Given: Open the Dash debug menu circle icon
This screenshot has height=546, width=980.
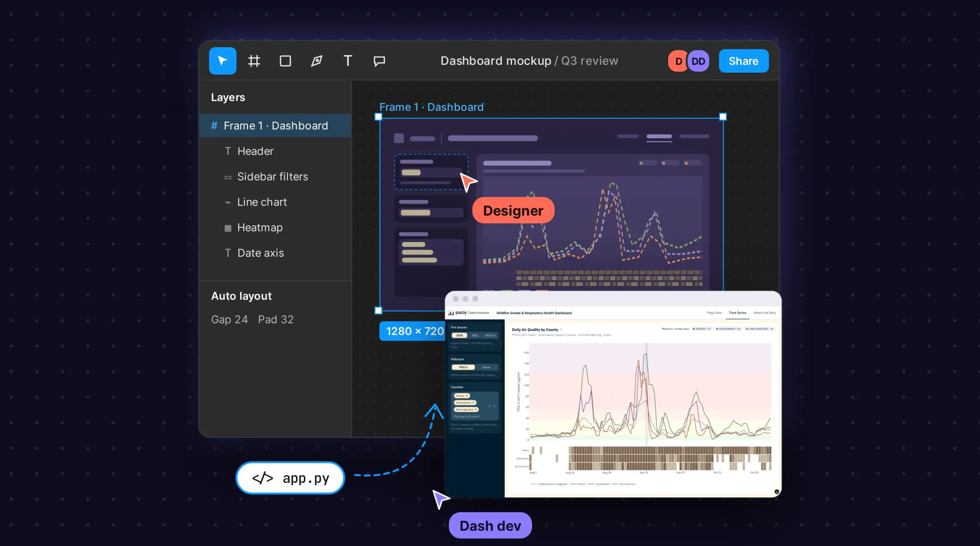Looking at the screenshot, I should [x=777, y=492].
